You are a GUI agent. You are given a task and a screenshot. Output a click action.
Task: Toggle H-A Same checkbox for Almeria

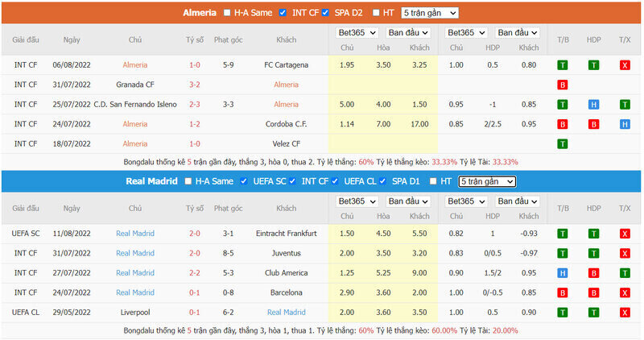227,13
